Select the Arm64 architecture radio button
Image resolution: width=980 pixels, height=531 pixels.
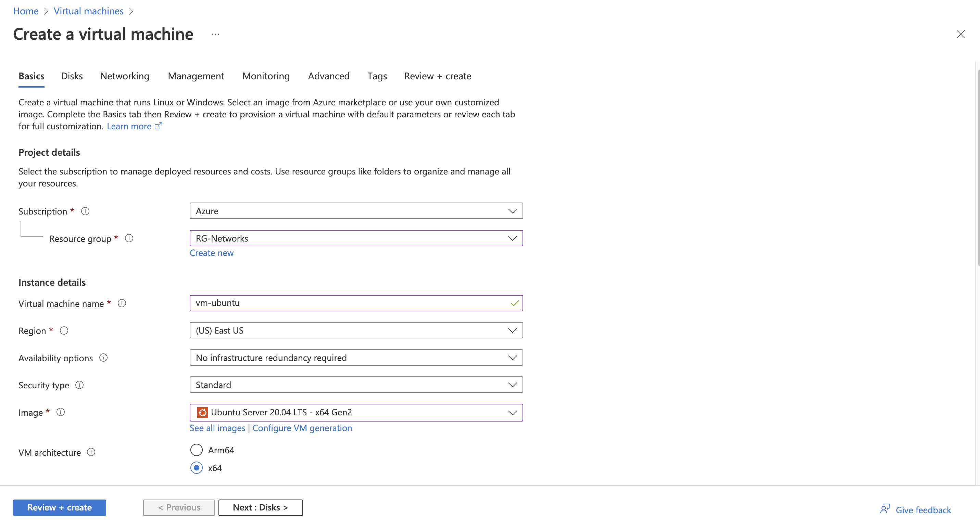(196, 450)
